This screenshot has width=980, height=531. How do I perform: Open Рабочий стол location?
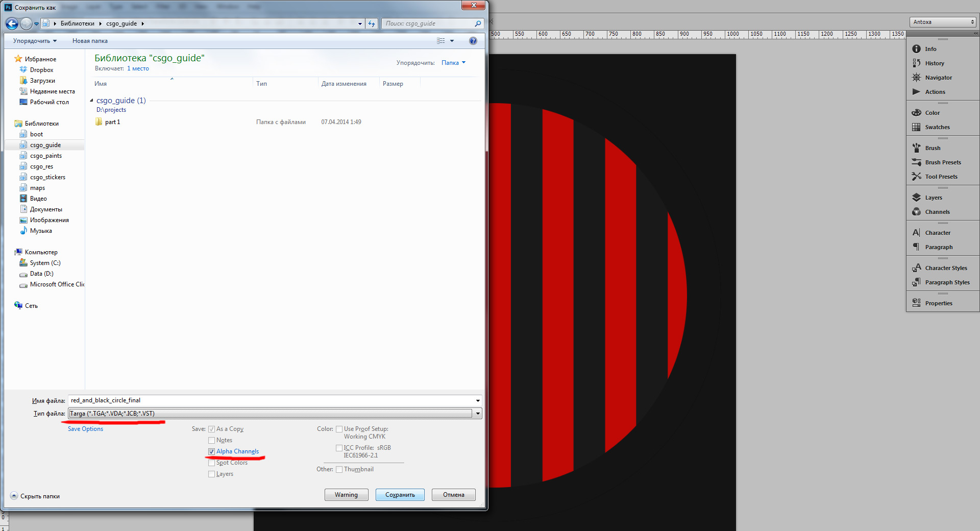click(x=49, y=102)
